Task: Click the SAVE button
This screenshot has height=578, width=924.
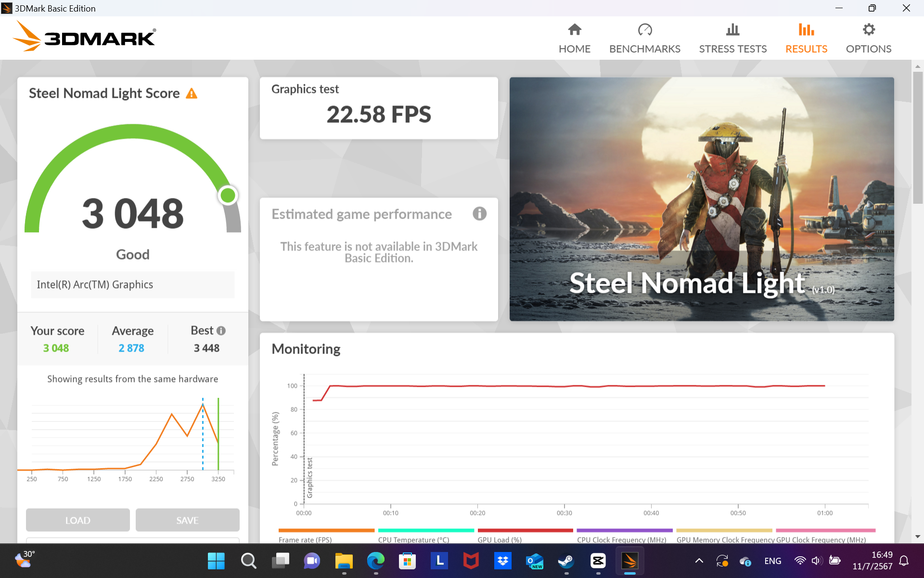Action: pos(187,520)
